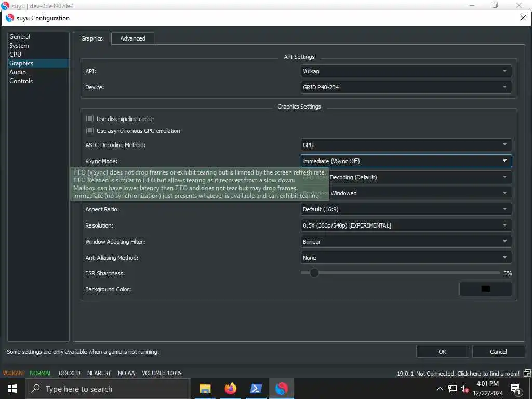Close the suyu Configuration dialog
The image size is (532, 399).
523,18
